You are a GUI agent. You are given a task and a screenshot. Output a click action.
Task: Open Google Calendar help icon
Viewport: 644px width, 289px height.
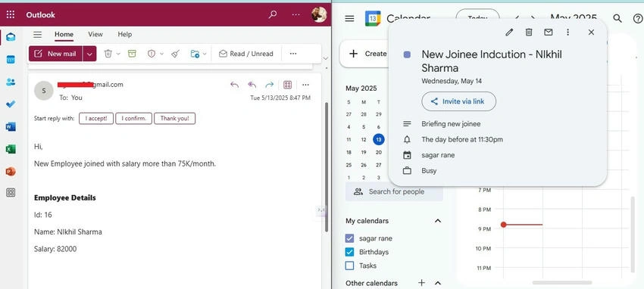point(637,18)
